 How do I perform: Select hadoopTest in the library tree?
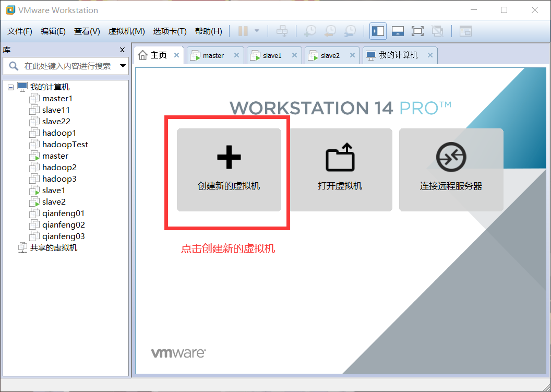click(65, 145)
